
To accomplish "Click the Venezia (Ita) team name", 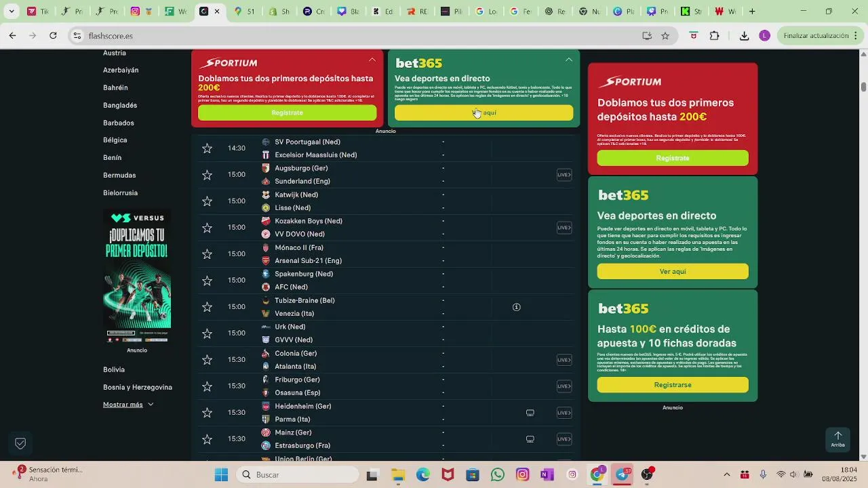I will pyautogui.click(x=294, y=314).
